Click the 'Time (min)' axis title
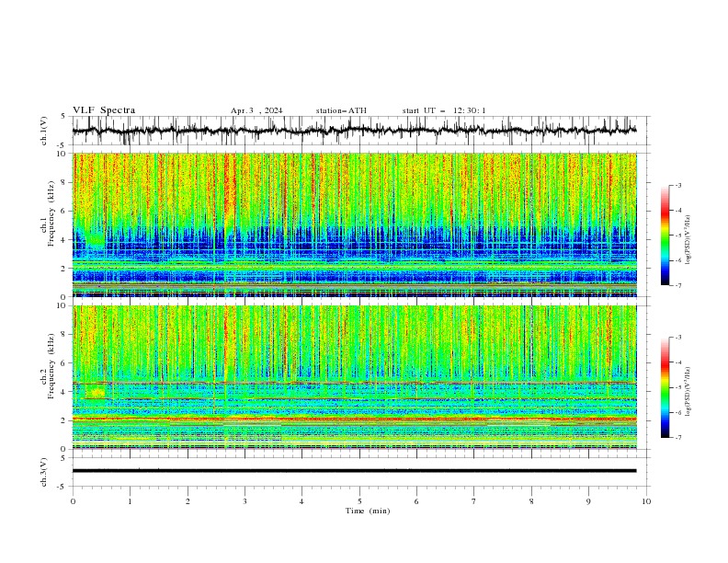The image size is (728, 563). [368, 511]
